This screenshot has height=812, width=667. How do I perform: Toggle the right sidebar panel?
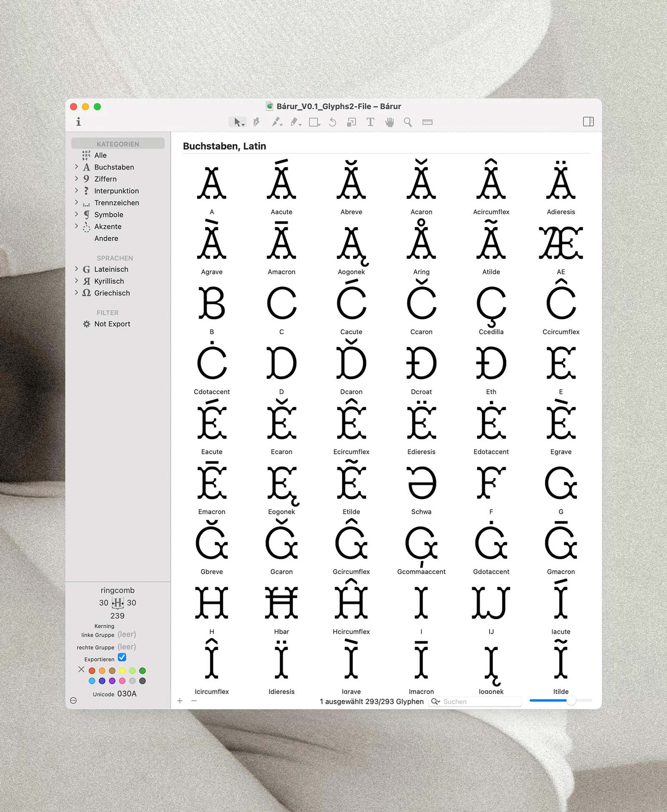click(x=588, y=121)
